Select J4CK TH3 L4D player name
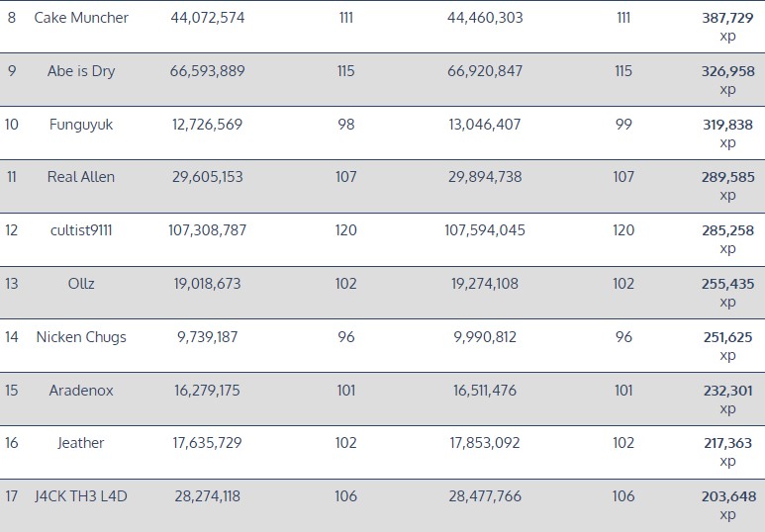 tap(81, 496)
